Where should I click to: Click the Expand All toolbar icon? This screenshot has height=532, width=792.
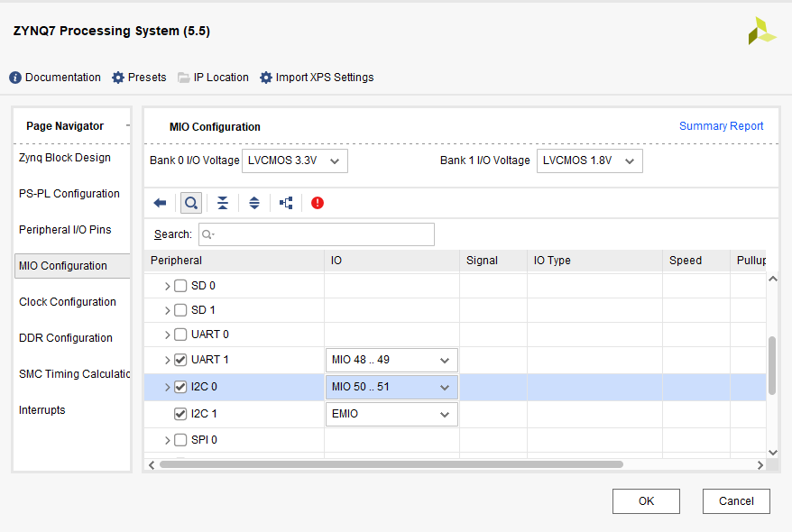[x=254, y=203]
